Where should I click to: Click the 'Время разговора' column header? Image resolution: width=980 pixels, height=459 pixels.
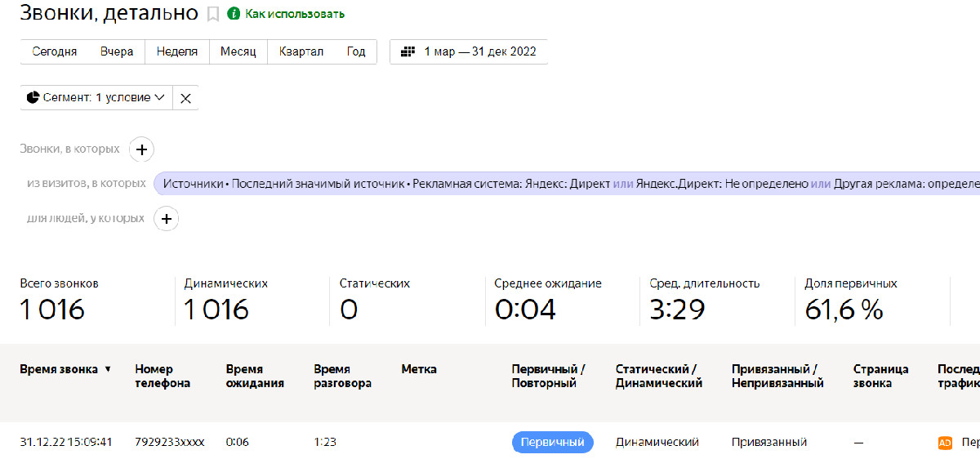(x=342, y=377)
